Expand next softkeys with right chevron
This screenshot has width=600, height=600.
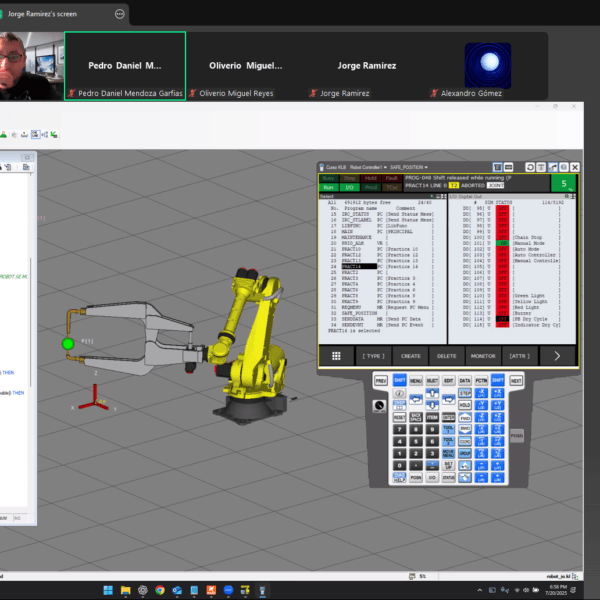(x=557, y=356)
